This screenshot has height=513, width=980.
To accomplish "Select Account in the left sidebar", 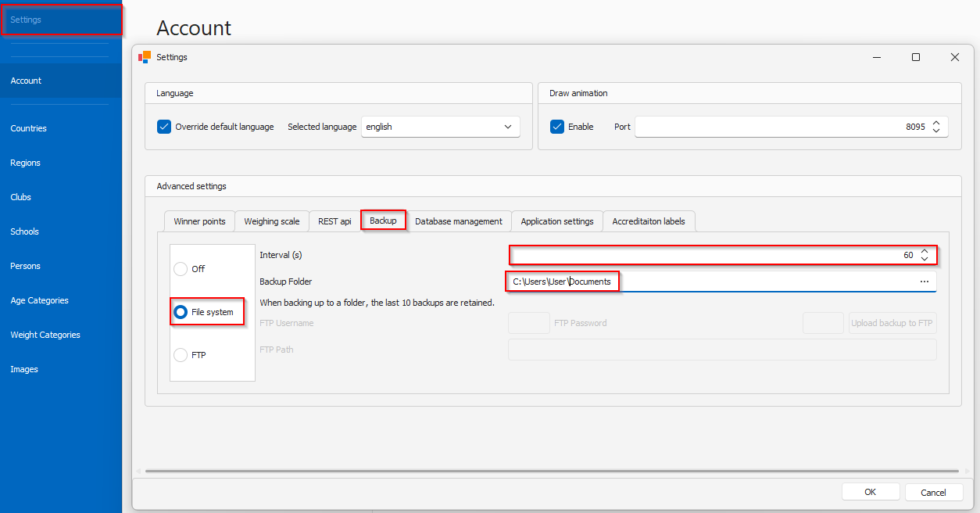I will point(61,81).
